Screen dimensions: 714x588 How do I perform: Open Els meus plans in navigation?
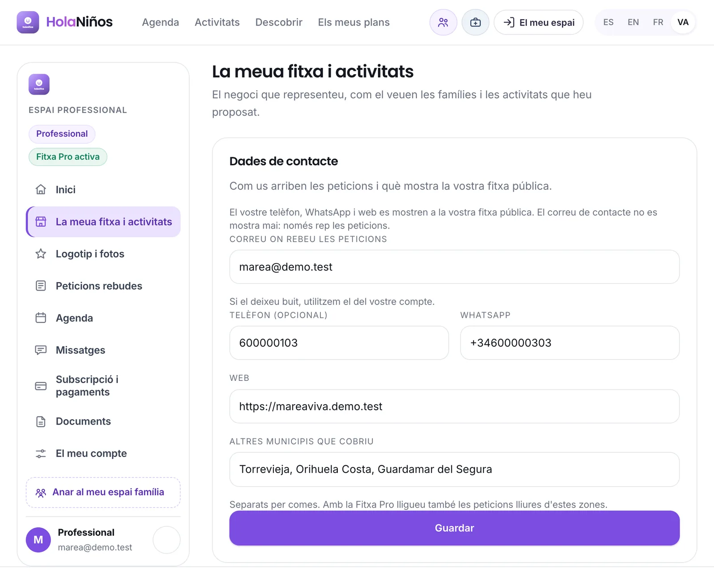click(354, 22)
